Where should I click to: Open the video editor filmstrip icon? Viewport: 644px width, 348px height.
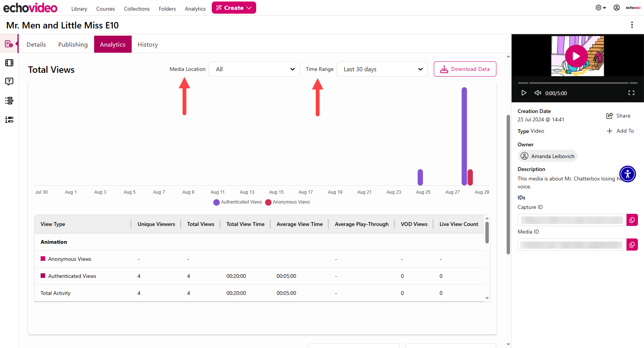coord(9,63)
